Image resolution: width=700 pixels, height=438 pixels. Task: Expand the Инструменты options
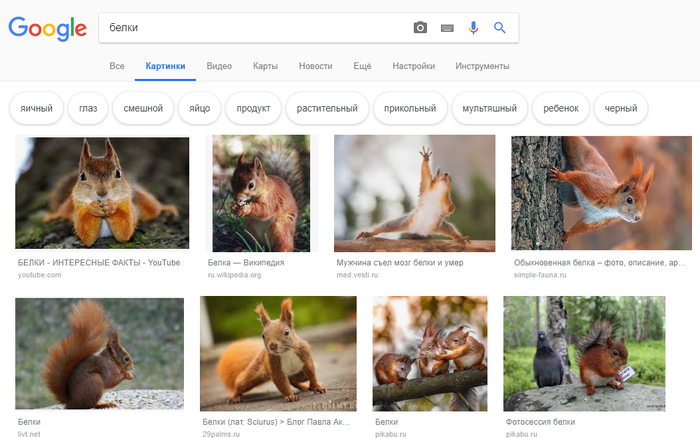(482, 66)
